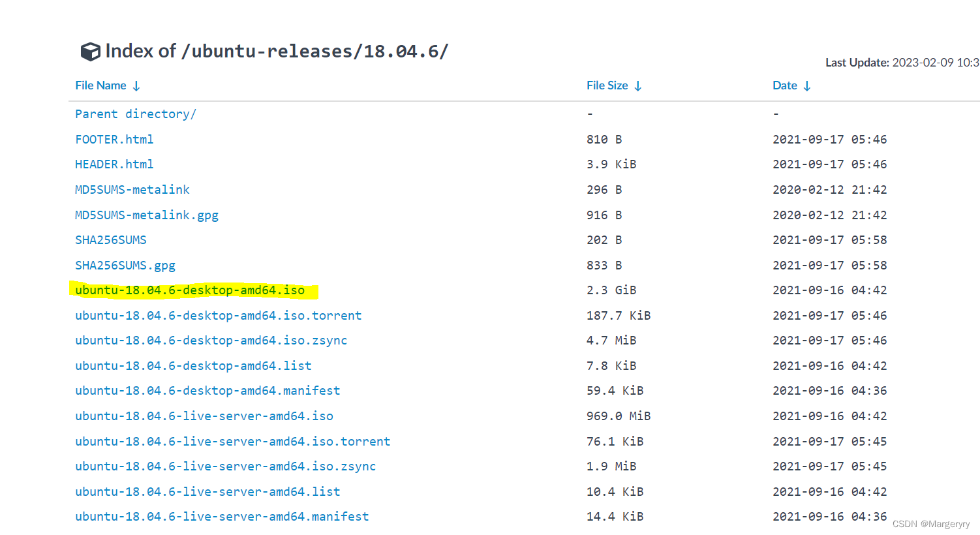Image resolution: width=980 pixels, height=535 pixels.
Task: Download ubuntu-18.04.6-live-server-amd64.iso.torrent file
Action: [x=233, y=442]
